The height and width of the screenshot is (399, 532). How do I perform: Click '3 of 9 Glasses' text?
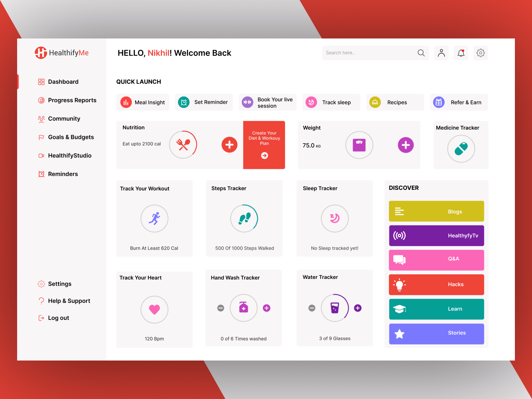[x=335, y=338]
